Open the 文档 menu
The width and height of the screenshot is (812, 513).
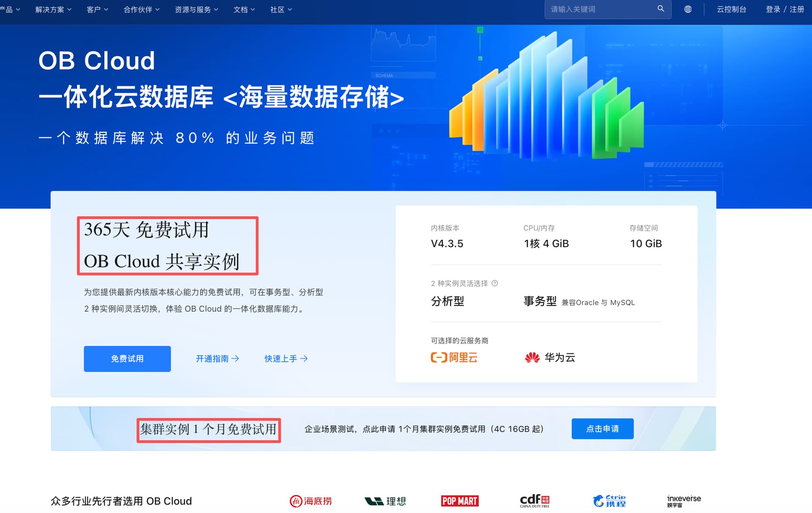pos(244,9)
